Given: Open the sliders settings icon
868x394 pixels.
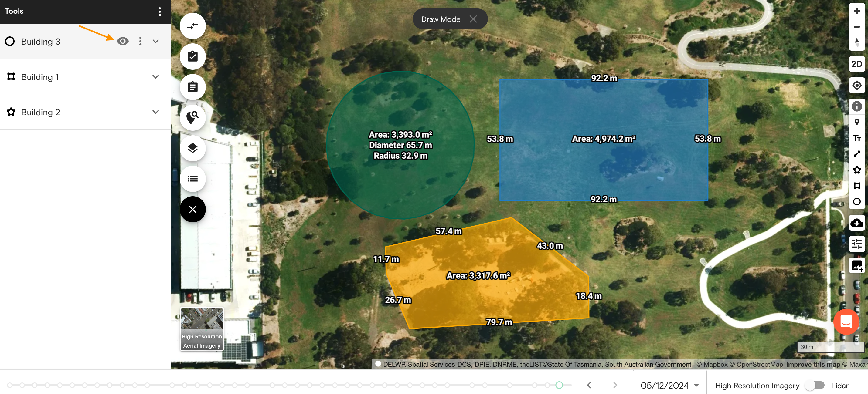Looking at the screenshot, I should 856,244.
